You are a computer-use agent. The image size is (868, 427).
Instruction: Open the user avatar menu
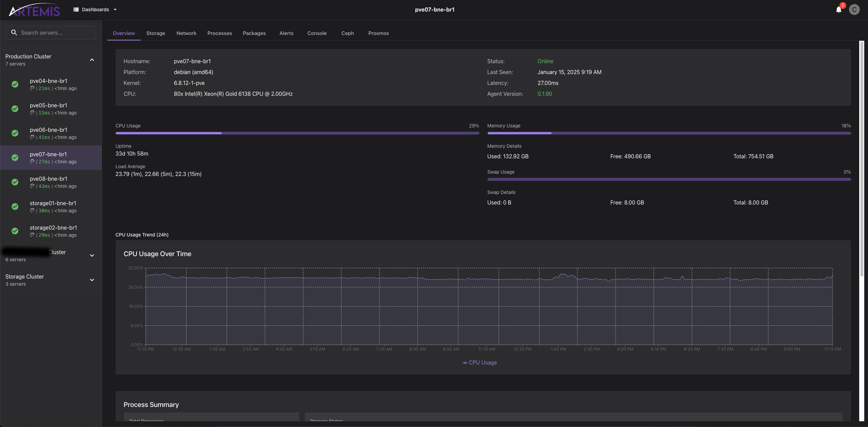click(x=854, y=10)
